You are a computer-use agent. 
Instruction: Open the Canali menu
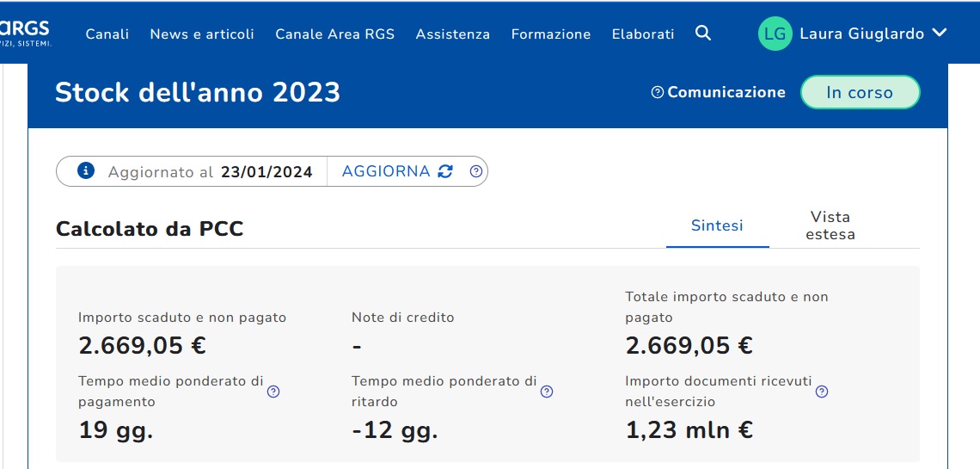107,34
